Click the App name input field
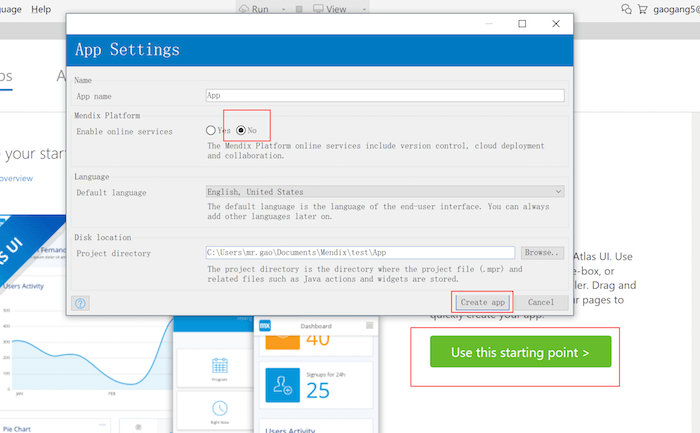700x433 pixels. (x=385, y=96)
